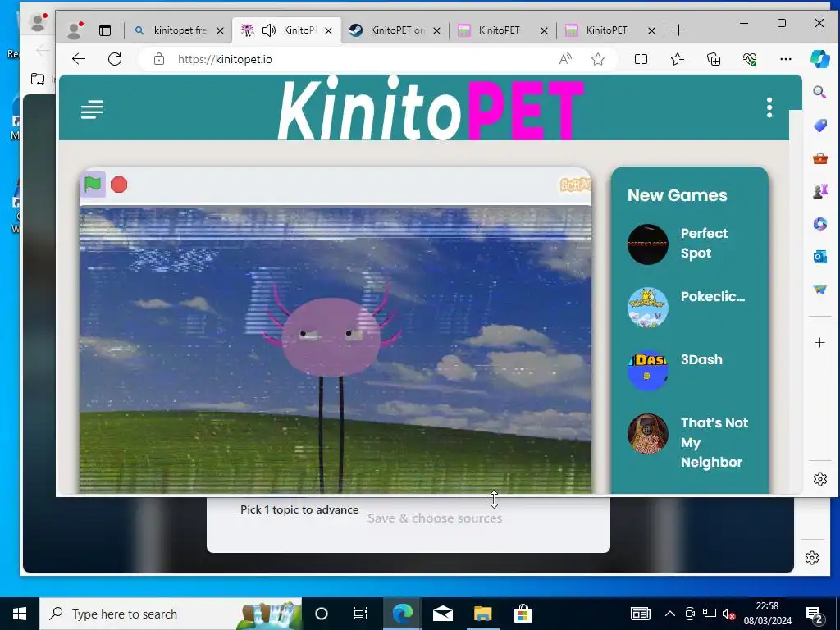840x630 pixels.
Task: Click the gear icon in the back window
Action: (x=812, y=558)
